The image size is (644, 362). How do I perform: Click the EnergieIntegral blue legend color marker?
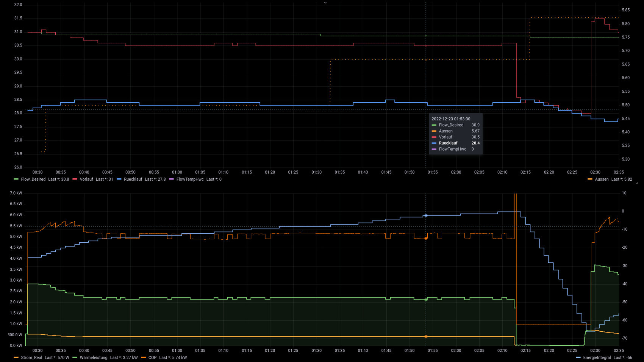tap(578, 357)
